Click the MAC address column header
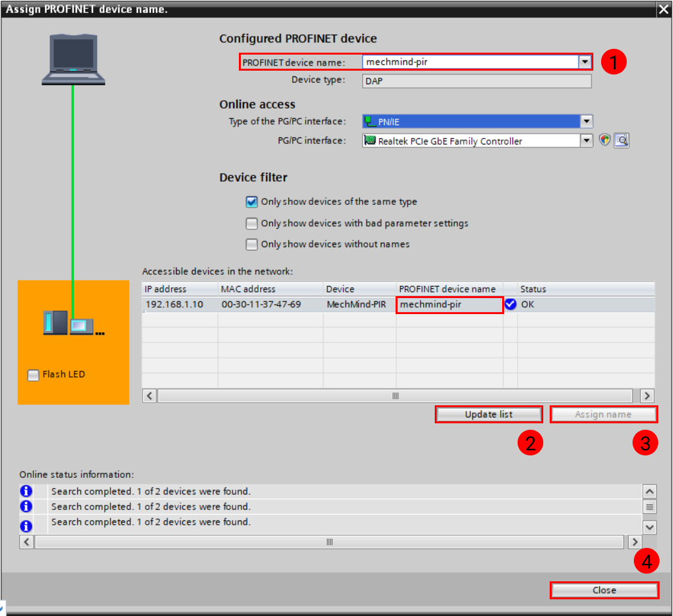 point(270,289)
